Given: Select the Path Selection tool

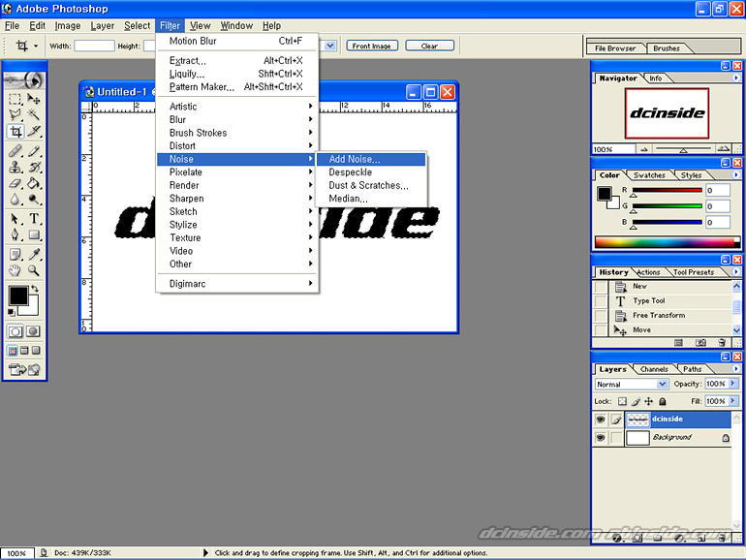Looking at the screenshot, I should pyautogui.click(x=15, y=219).
